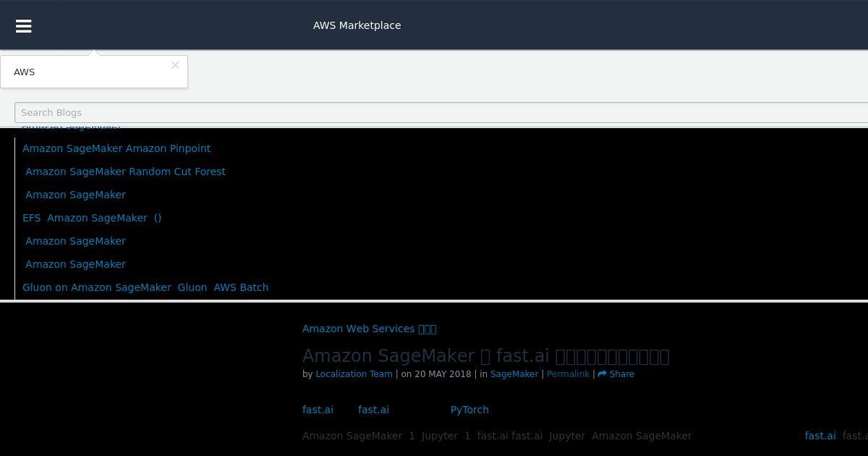Open AWS Marketplace in the header
This screenshot has width=868, height=456.
pyautogui.click(x=357, y=25)
